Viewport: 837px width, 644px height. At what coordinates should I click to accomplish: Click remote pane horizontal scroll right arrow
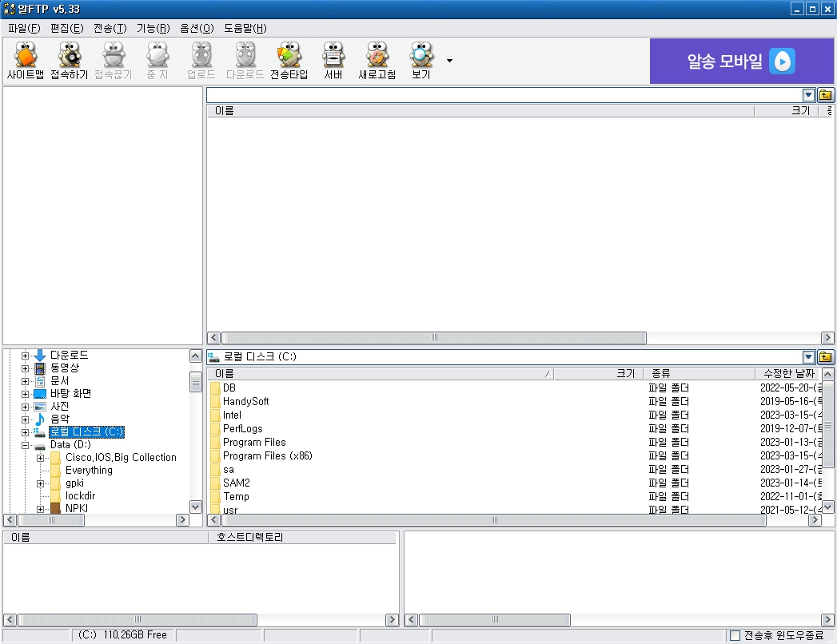point(827,338)
